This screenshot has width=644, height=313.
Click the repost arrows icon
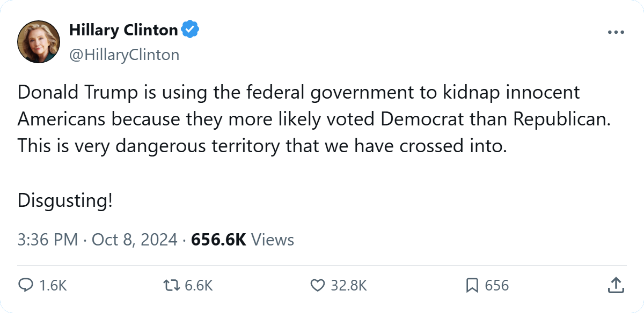pyautogui.click(x=173, y=285)
